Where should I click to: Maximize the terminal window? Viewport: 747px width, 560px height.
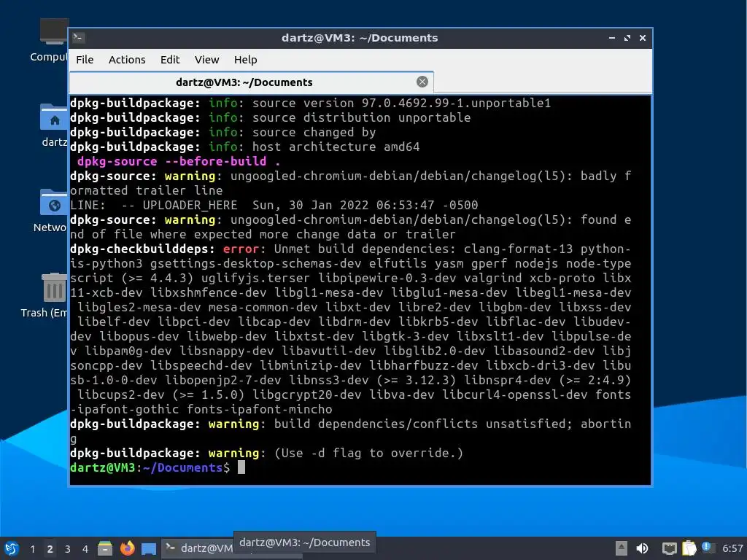[x=627, y=38]
